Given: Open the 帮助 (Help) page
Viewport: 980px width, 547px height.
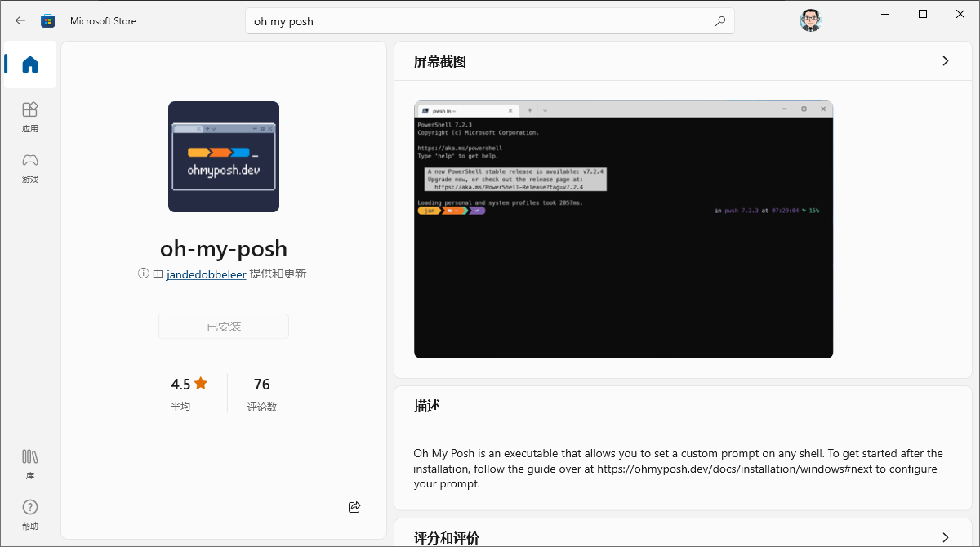Looking at the screenshot, I should [30, 514].
